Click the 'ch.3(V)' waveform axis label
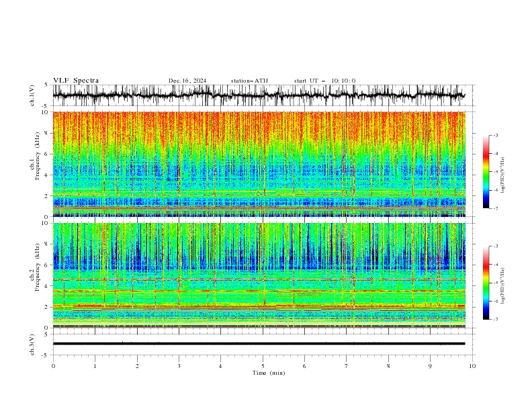 32,345
